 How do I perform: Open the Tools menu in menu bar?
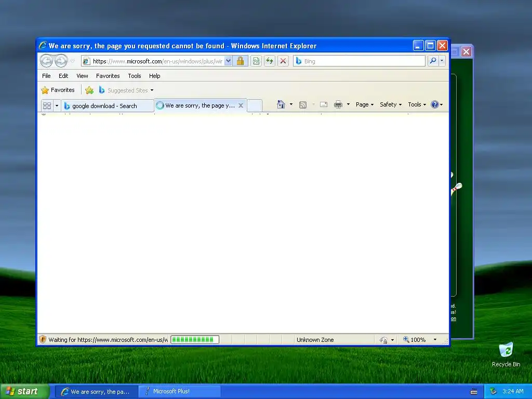point(135,76)
